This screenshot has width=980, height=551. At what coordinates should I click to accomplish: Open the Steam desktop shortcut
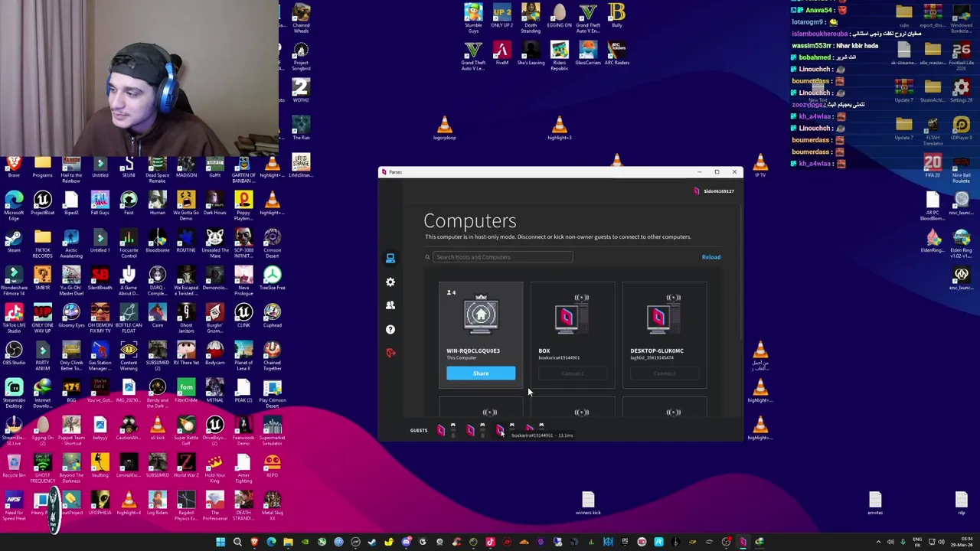14,242
